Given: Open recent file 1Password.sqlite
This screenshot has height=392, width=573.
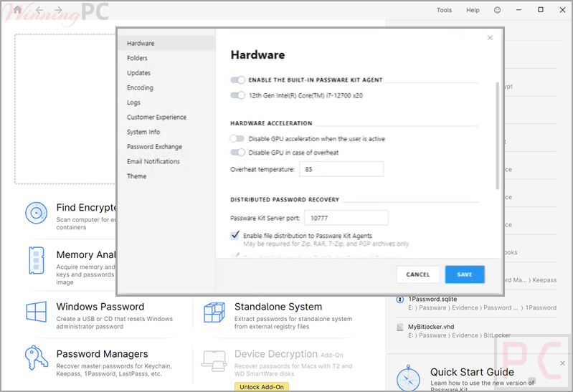Looking at the screenshot, I should click(432, 299).
